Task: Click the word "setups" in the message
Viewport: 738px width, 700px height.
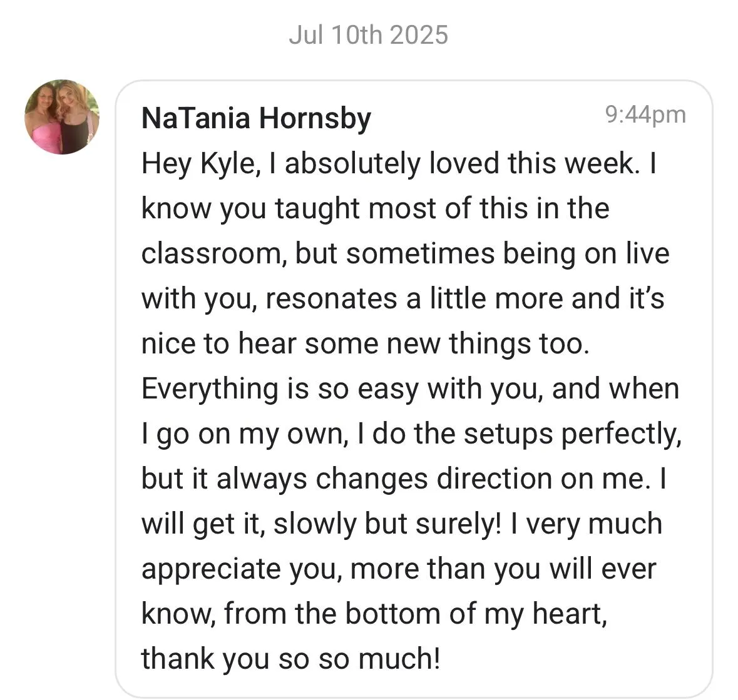Action: pos(508,434)
